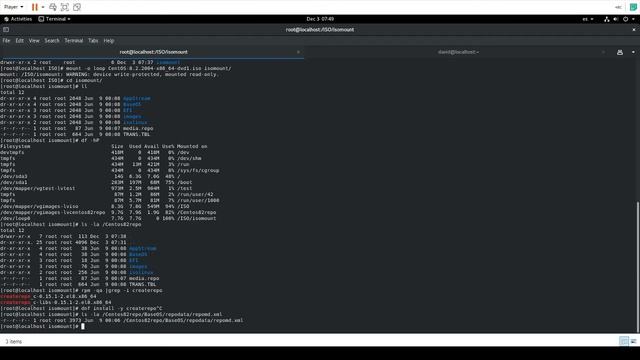Viewport: 640px width, 360px height.
Task: Open the File menu in terminal
Action: coord(6,40)
